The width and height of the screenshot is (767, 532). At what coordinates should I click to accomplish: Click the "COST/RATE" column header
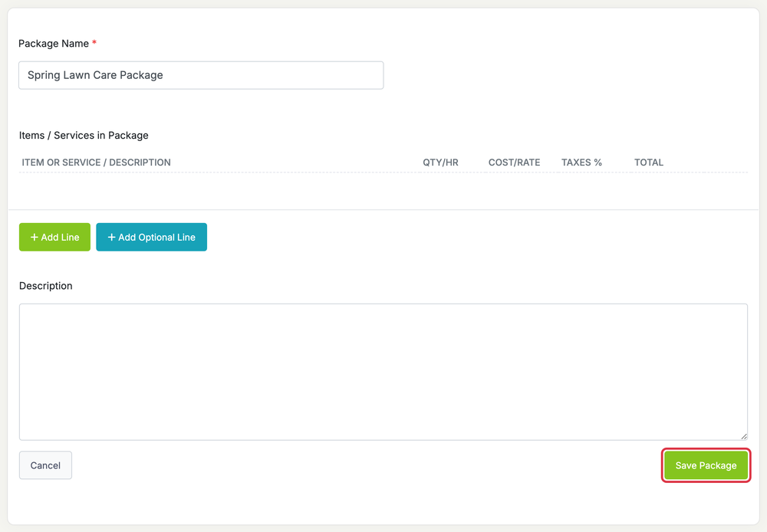pyautogui.click(x=514, y=163)
